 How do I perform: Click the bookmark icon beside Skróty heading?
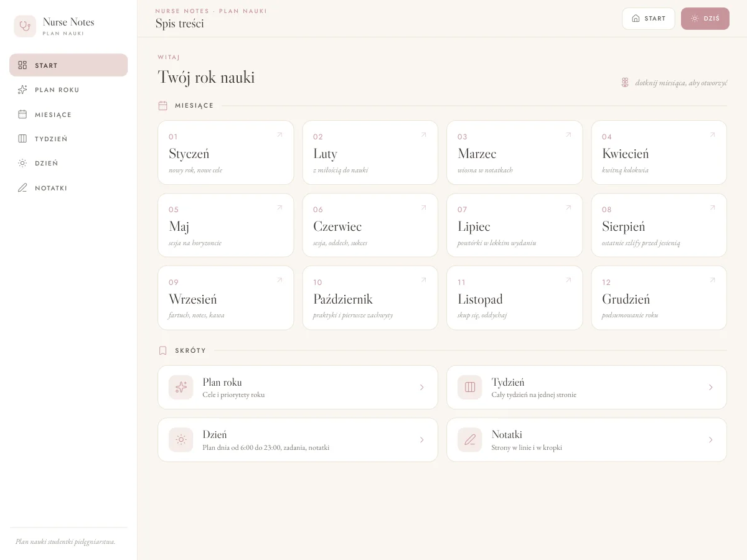coord(163,351)
